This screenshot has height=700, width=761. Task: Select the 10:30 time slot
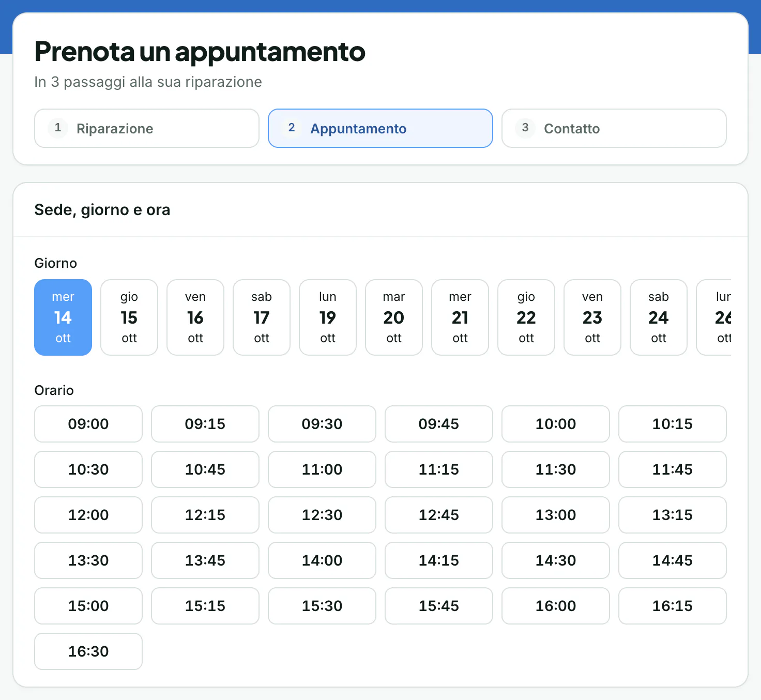[88, 469]
